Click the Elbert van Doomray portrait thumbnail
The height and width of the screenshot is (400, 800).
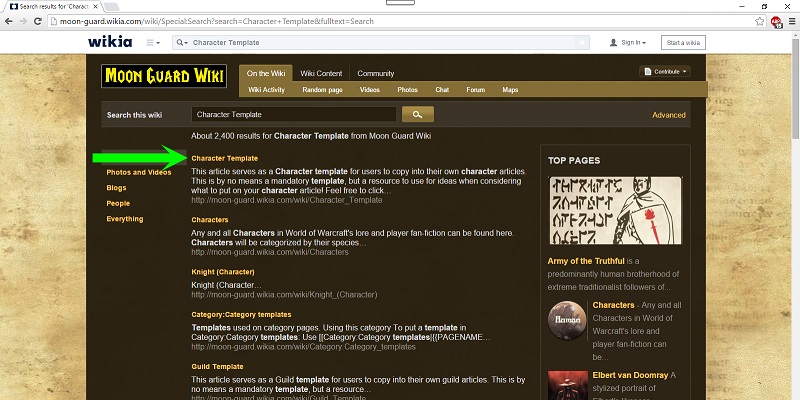567,386
